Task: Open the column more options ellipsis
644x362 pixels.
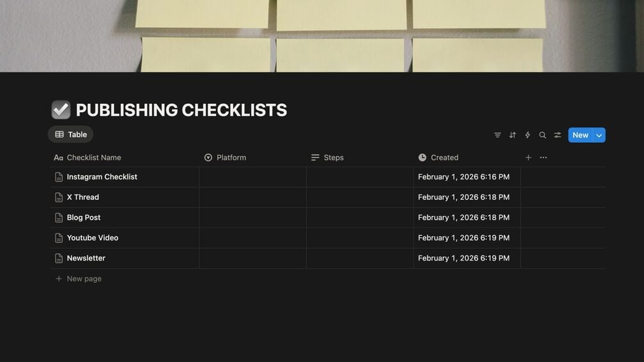Action: pos(543,158)
